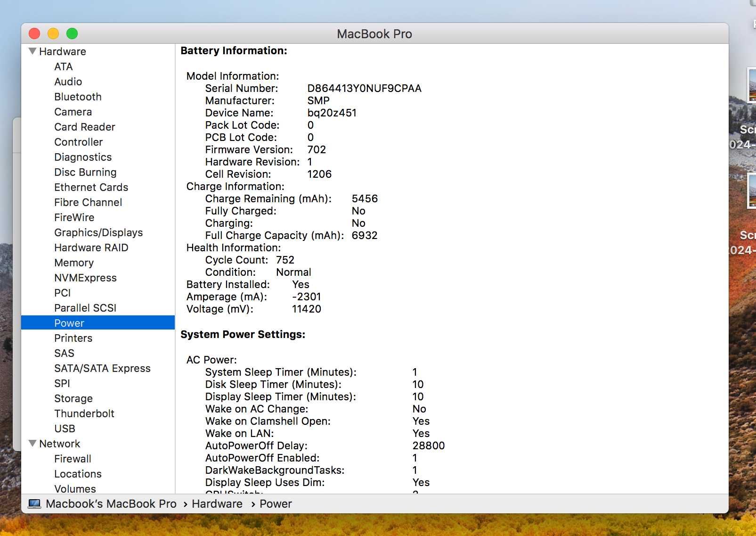Select FireWire in the sidebar
This screenshot has height=536, width=756.
pyautogui.click(x=74, y=217)
